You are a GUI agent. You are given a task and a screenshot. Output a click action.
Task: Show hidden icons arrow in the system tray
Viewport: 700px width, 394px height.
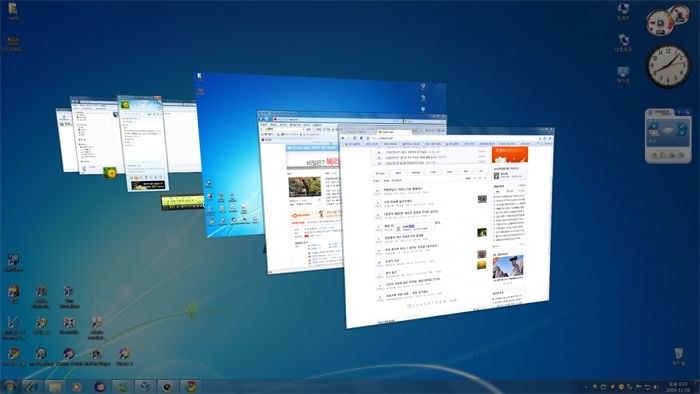click(x=586, y=387)
